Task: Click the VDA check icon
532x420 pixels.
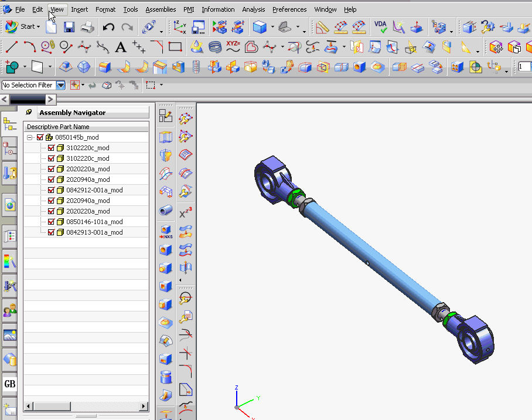Action: point(380,27)
